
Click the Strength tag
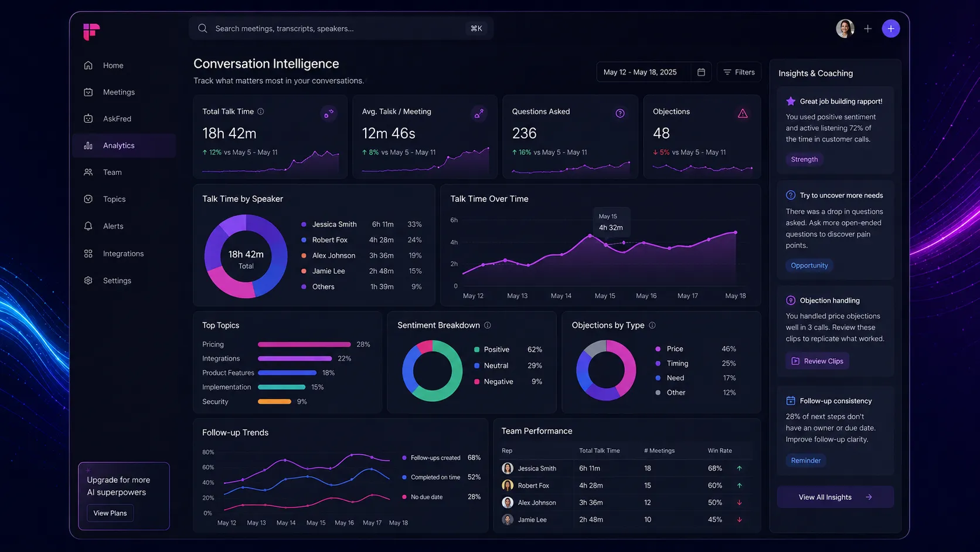click(804, 159)
